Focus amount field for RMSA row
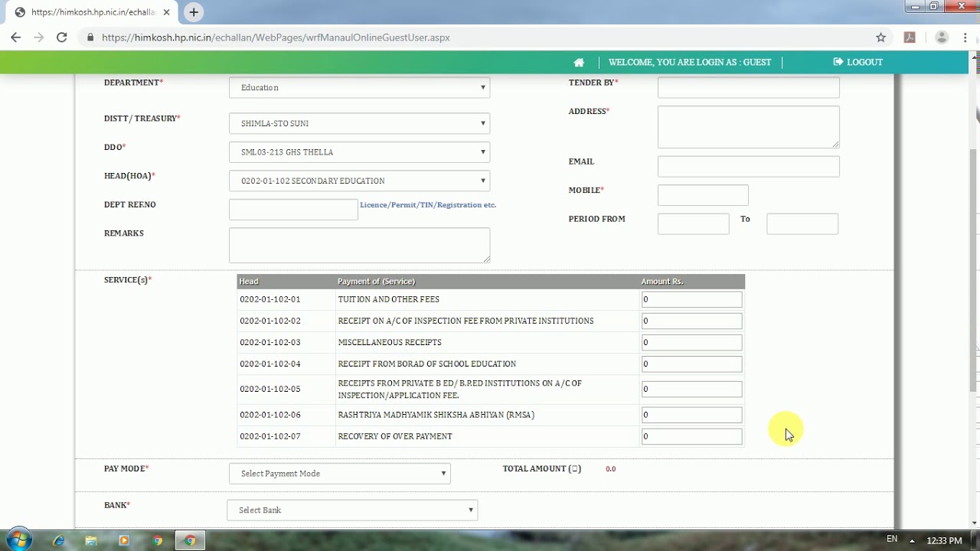Screen dimensions: 980x551 (691, 415)
